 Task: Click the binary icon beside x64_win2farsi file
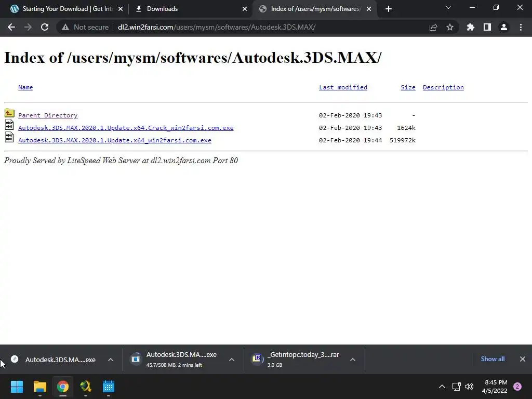pyautogui.click(x=9, y=137)
